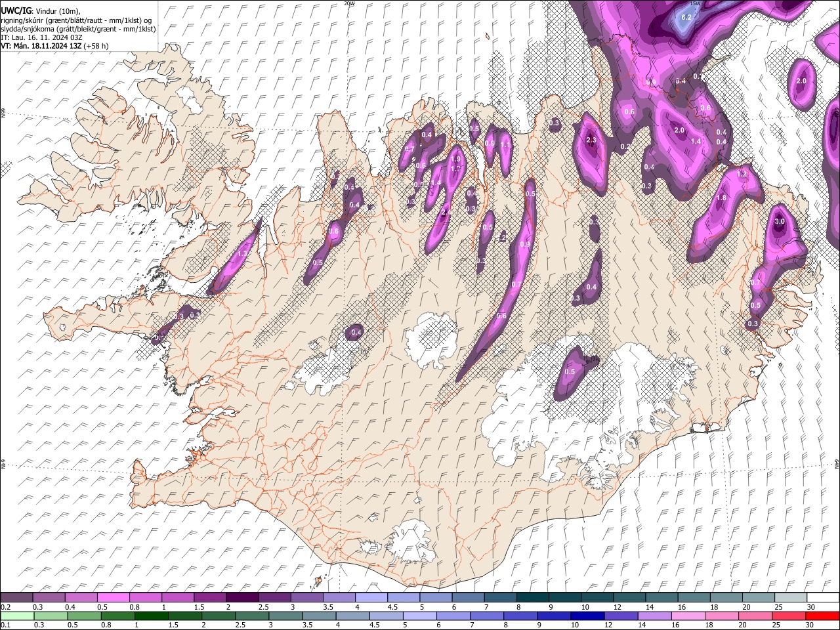
Task: Select the crimson 25 swatch in lower legend row
Action: (789, 616)
